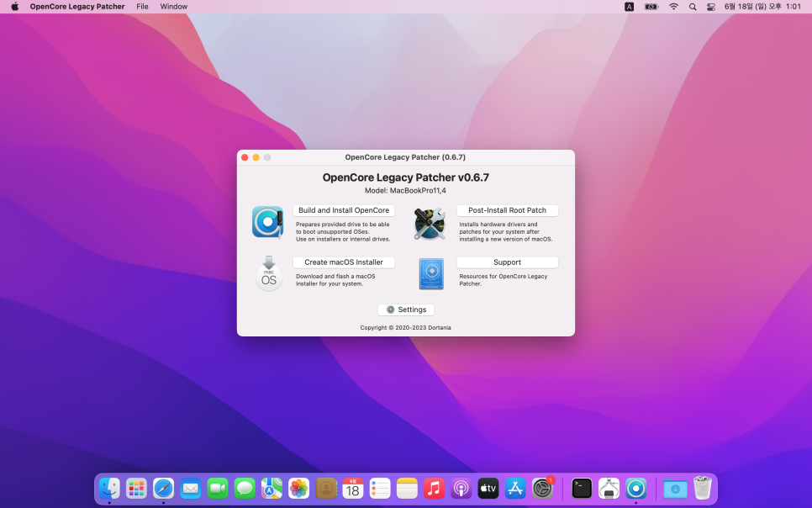Click the Build and Install OpenCore button

344,210
